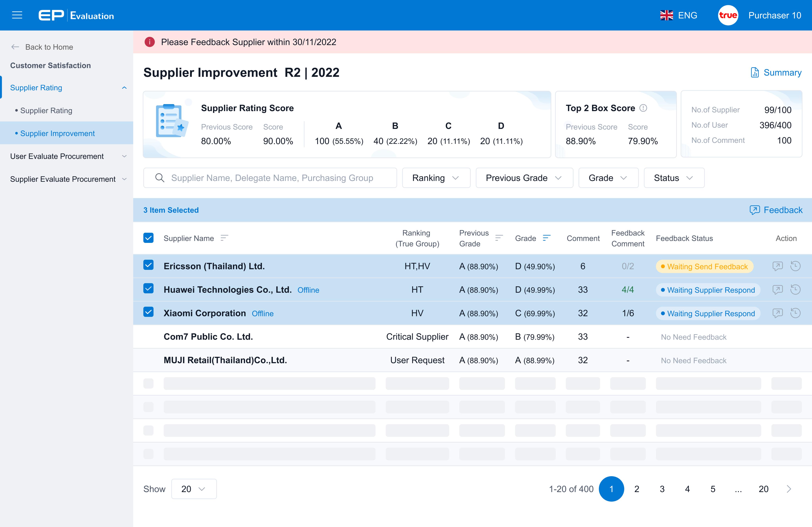Click the EP Evaluation logo

[x=76, y=15]
